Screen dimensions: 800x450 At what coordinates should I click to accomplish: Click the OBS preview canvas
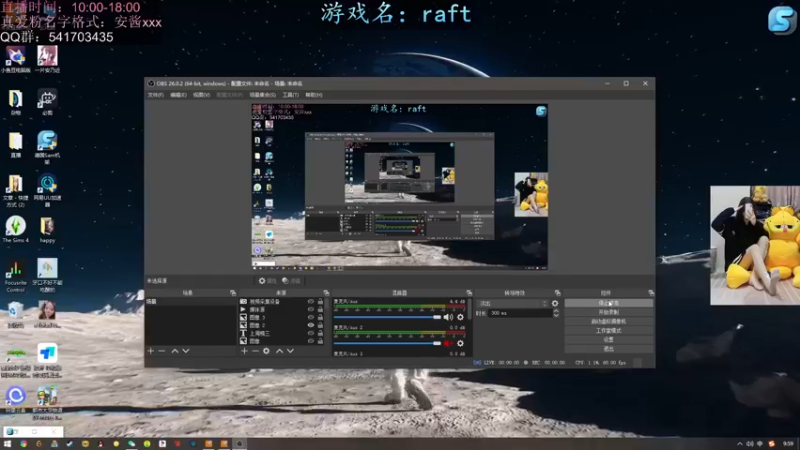399,186
